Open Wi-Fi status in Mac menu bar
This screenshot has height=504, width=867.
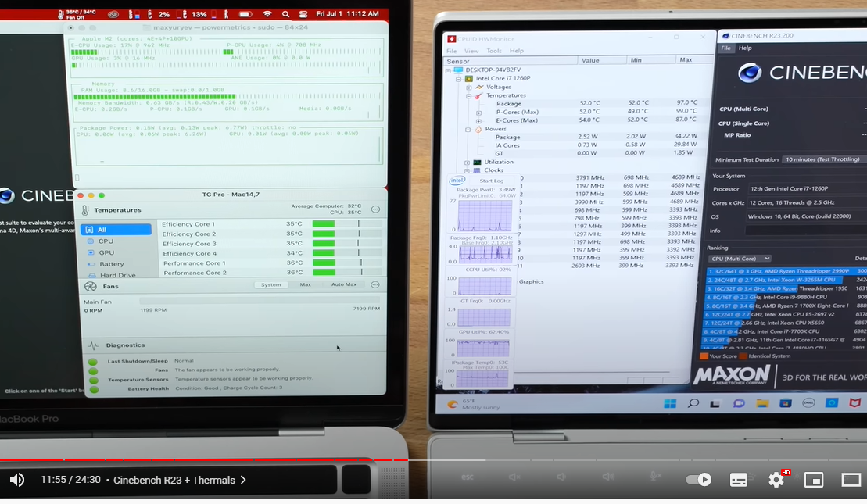click(x=267, y=14)
